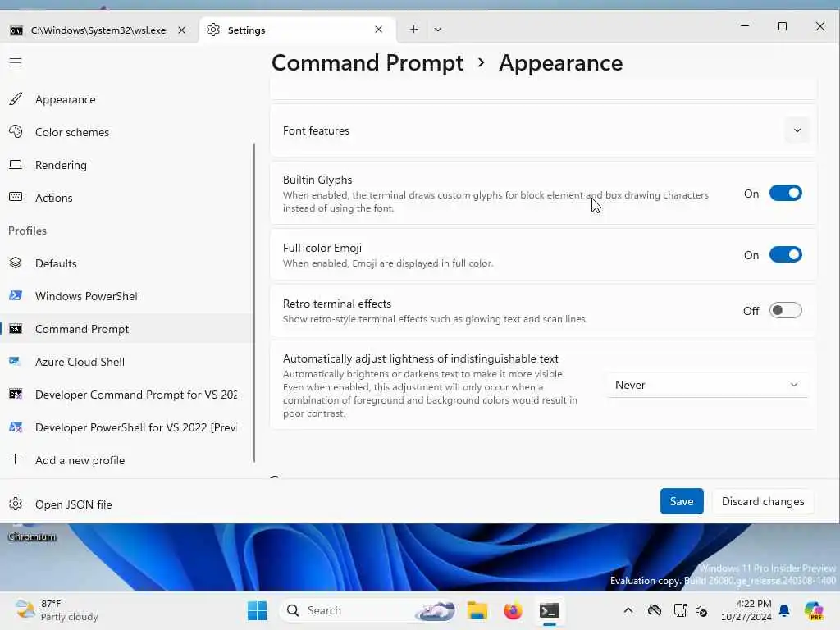Click Discard changes button

(763, 501)
